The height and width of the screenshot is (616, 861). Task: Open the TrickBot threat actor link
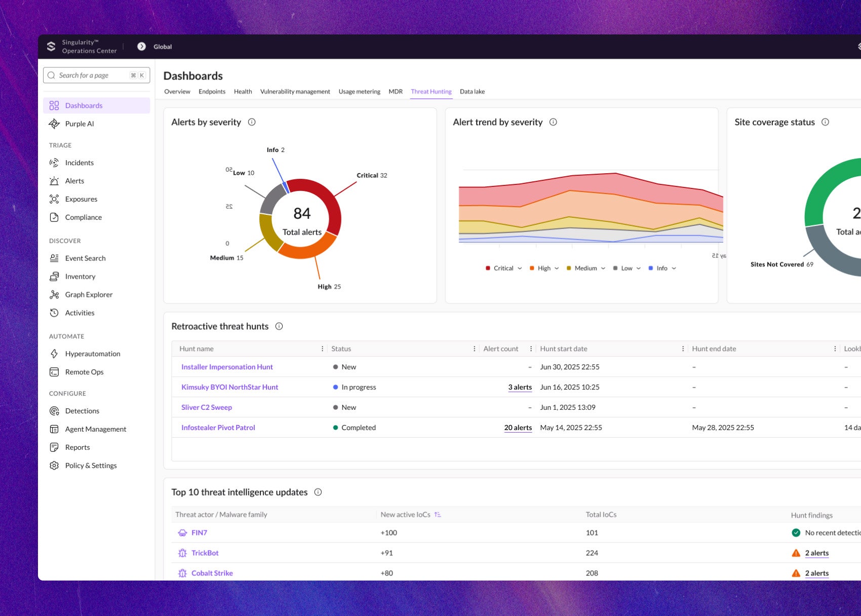pos(205,553)
